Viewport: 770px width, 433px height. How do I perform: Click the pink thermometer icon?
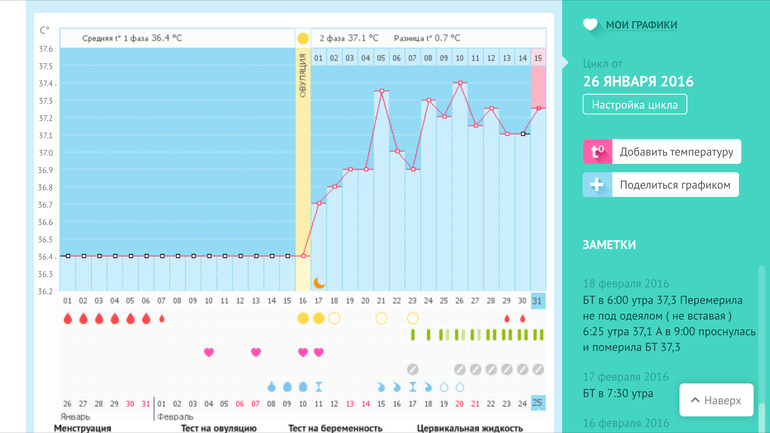597,152
